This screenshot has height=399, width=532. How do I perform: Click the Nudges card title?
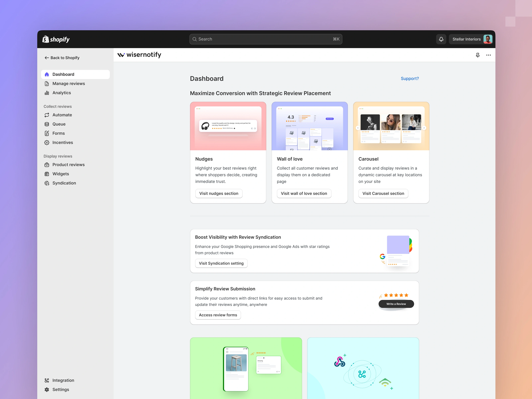(x=204, y=159)
